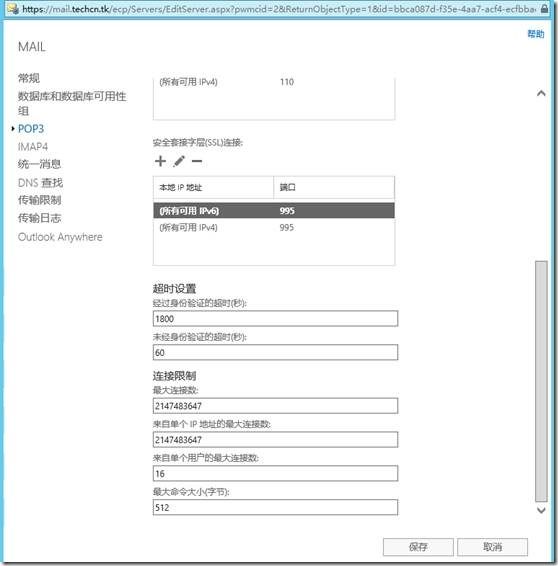Go to the 传输限制 section

point(39,200)
